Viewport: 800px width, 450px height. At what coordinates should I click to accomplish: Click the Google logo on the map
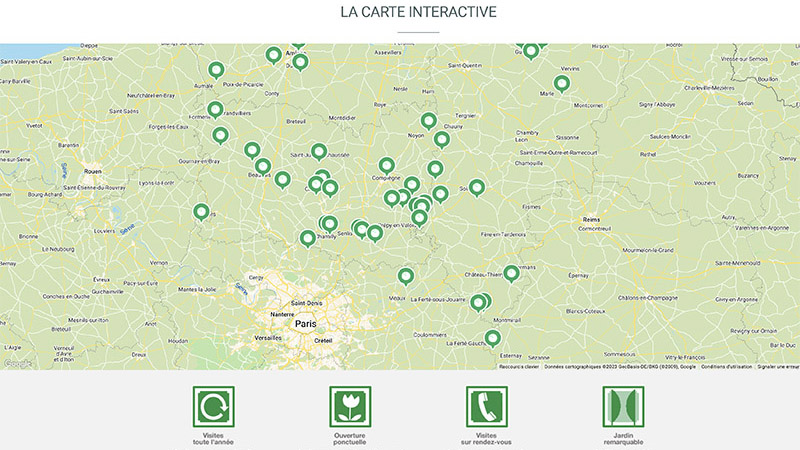[16, 363]
